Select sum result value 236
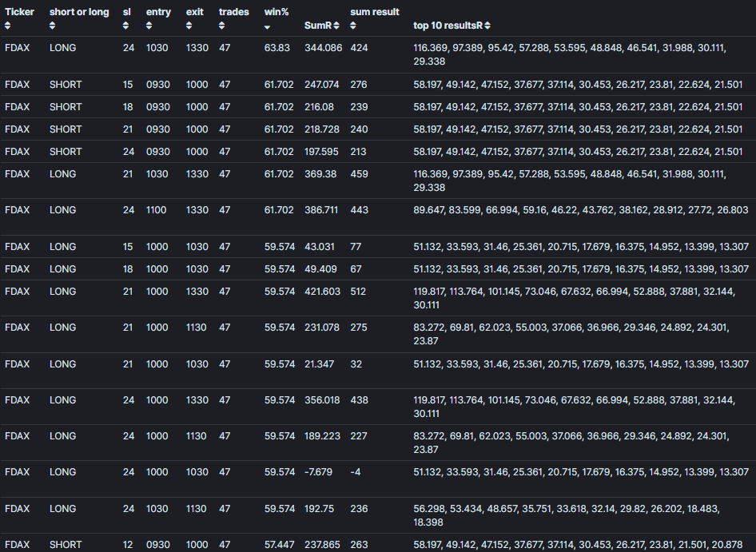The image size is (756, 552). (359, 509)
